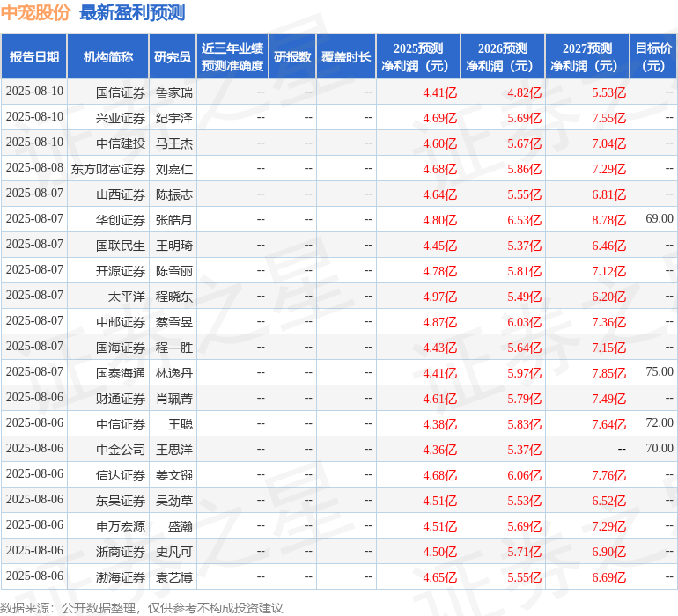678x616 pixels.
Task: Click researcher name 刘嘉仁
Action: 173,169
